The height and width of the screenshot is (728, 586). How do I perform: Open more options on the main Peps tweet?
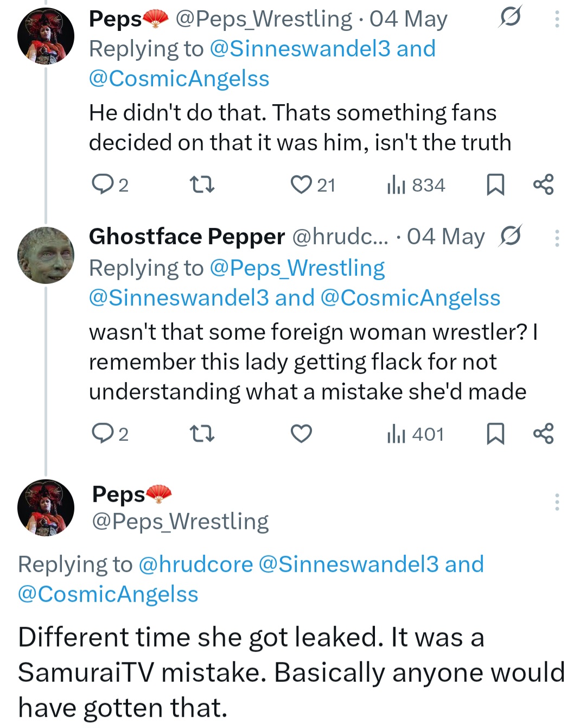tap(557, 502)
